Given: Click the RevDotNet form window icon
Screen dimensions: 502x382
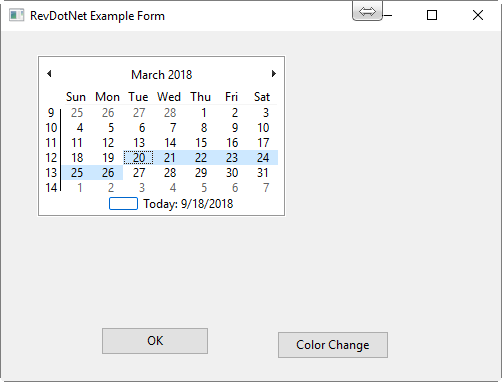Looking at the screenshot, I should tap(16, 15).
